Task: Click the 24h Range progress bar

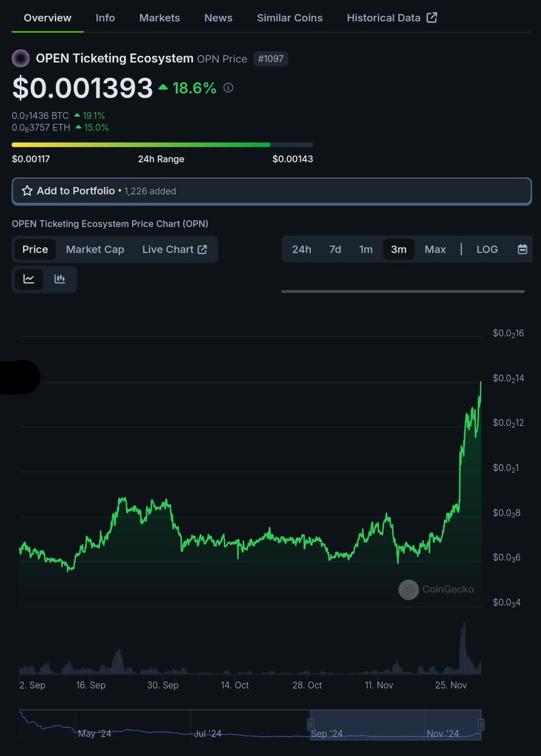Action: point(162,145)
